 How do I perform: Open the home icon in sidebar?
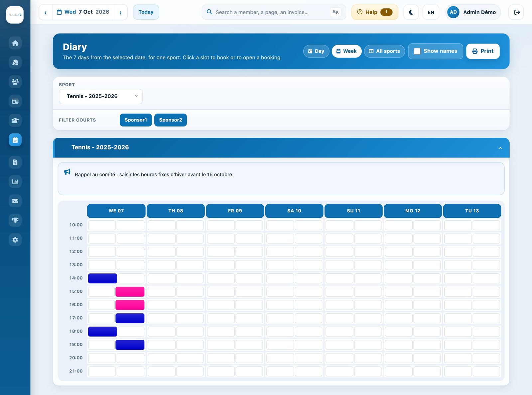15,43
